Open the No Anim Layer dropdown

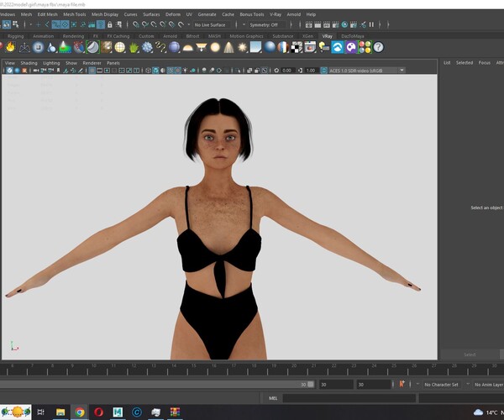489,385
